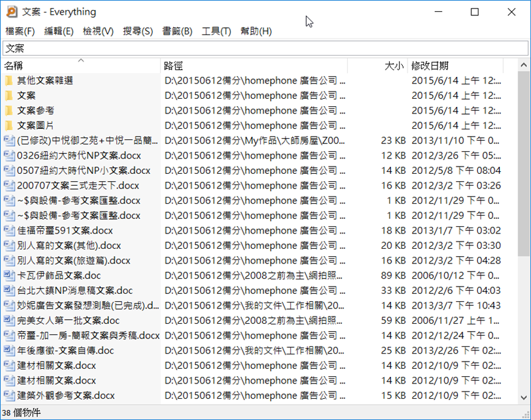
Task: Click docx icon of 0507紐約大時代NP小文案.docx
Action: [9, 171]
